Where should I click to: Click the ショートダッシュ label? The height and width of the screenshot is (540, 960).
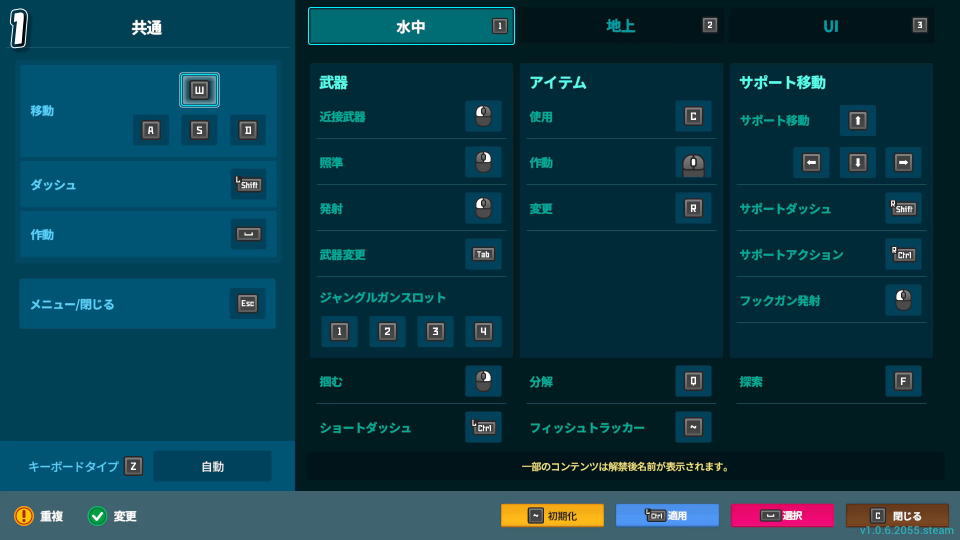(x=366, y=428)
